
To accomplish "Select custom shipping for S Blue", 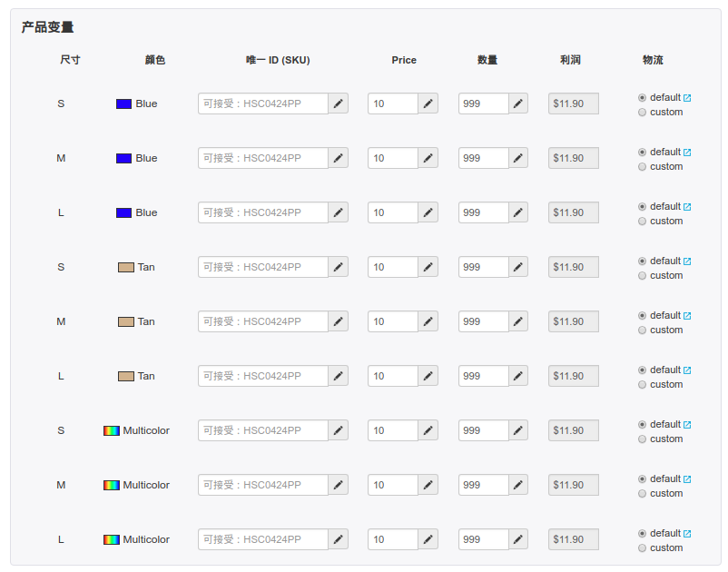I will click(x=643, y=113).
